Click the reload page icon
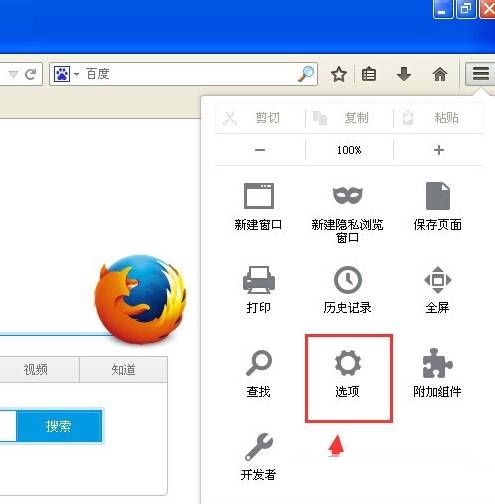Screen dimensions: 495x504 pyautogui.click(x=31, y=74)
